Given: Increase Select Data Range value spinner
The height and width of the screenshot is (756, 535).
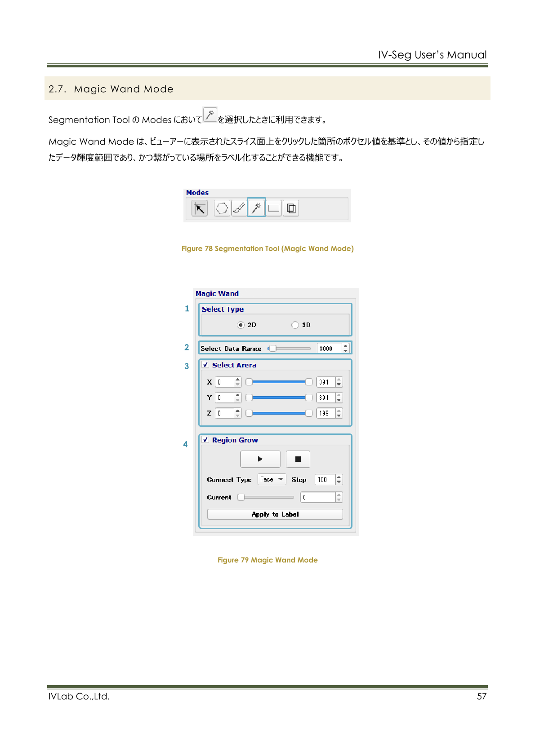Looking at the screenshot, I should coord(345,346).
